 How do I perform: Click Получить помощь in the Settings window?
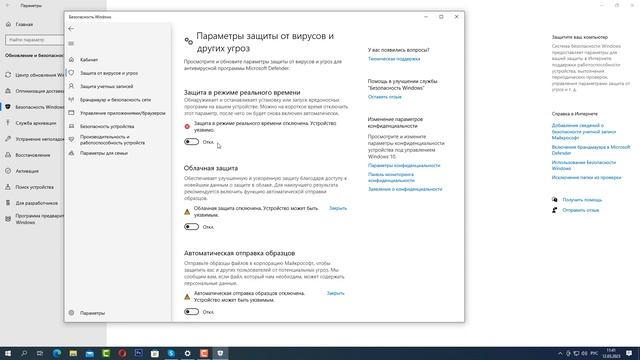click(582, 200)
